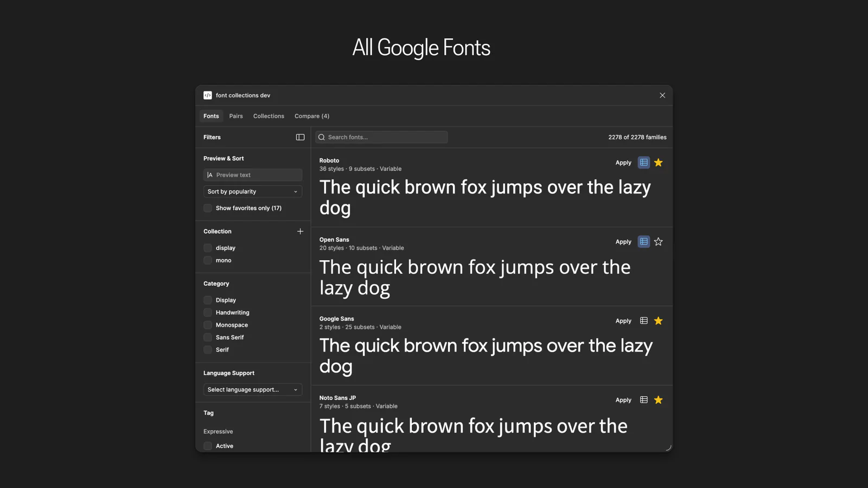This screenshot has height=488, width=868.
Task: Unfavorite Google Sans via star icon
Action: (659, 321)
